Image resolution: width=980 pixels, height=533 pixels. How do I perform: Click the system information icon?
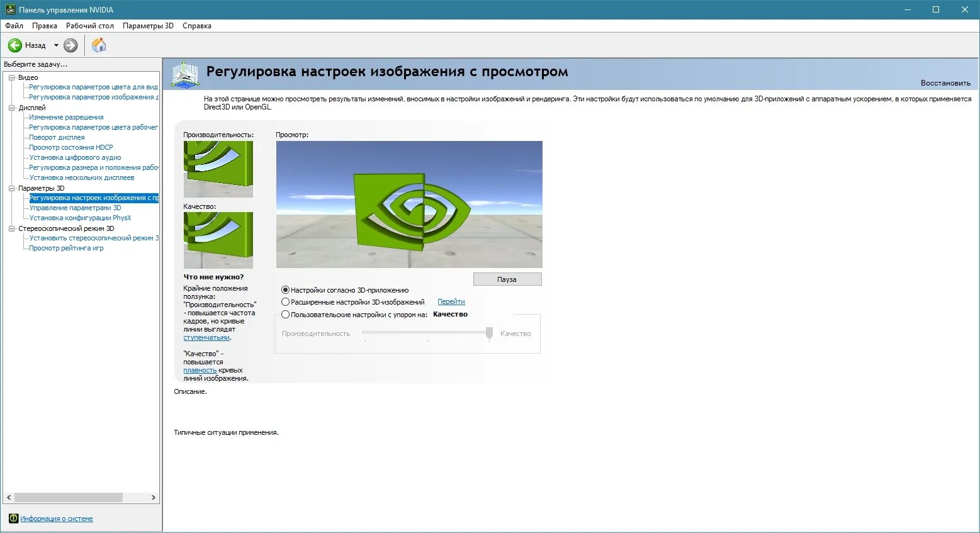coord(13,519)
